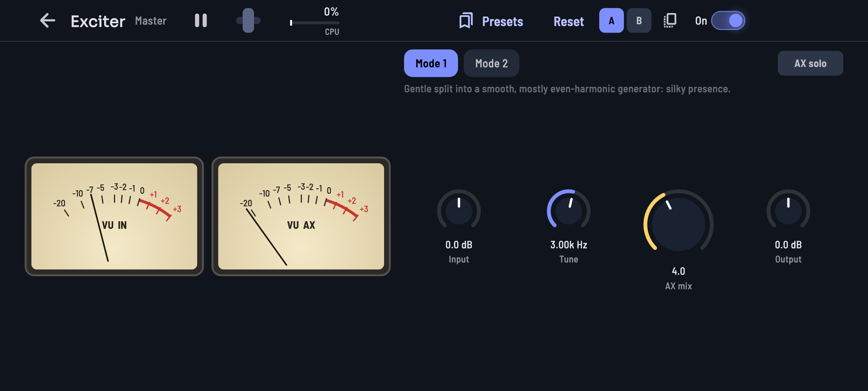Click the slider-shaped icon next to pause
The height and width of the screenshot is (391, 868).
(x=248, y=21)
